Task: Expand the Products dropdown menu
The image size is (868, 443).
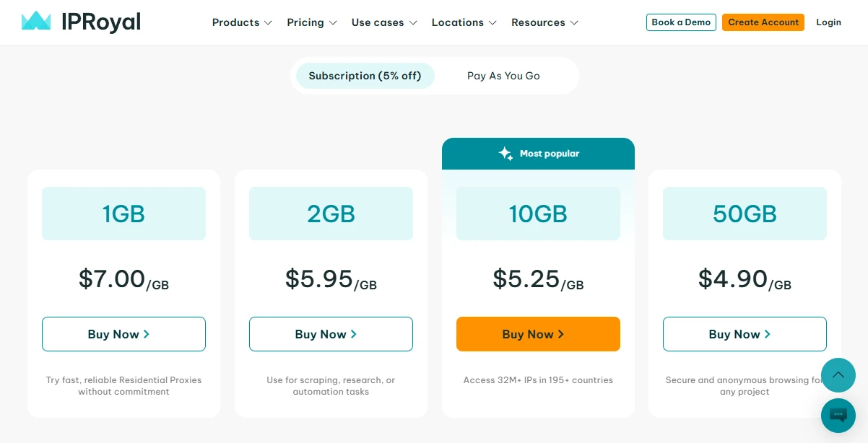Action: [x=242, y=22]
